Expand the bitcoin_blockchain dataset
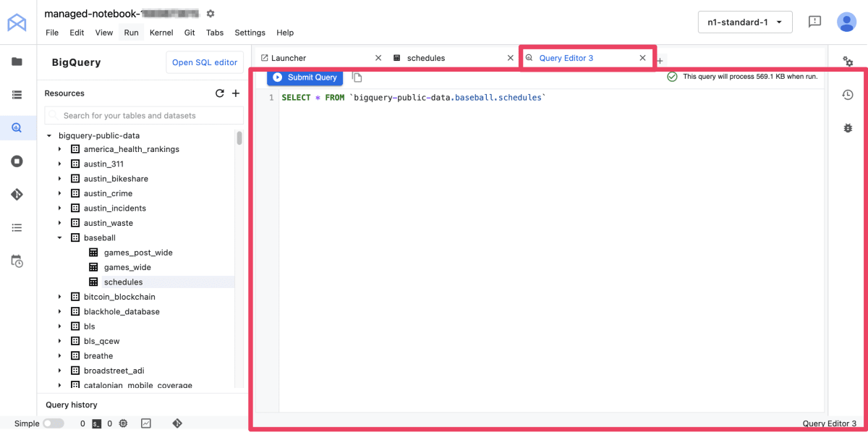 pyautogui.click(x=60, y=297)
